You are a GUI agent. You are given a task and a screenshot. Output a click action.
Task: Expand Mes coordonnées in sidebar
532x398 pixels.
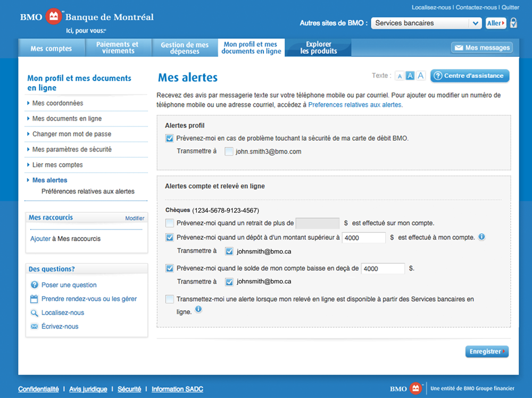(57, 103)
